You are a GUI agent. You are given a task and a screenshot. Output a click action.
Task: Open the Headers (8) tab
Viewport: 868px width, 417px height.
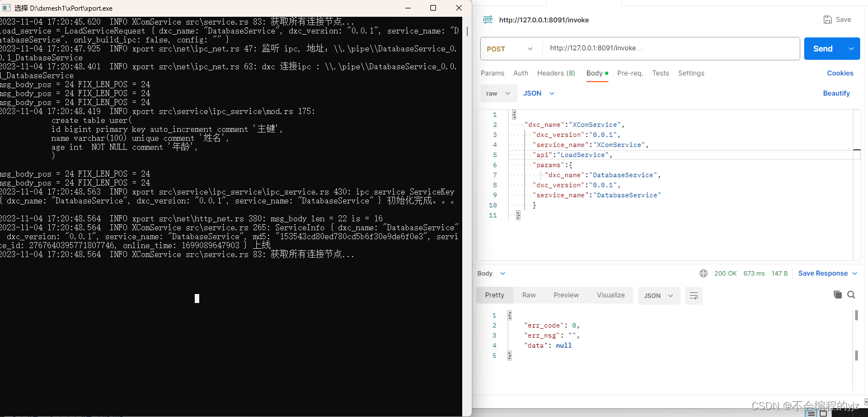[556, 73]
